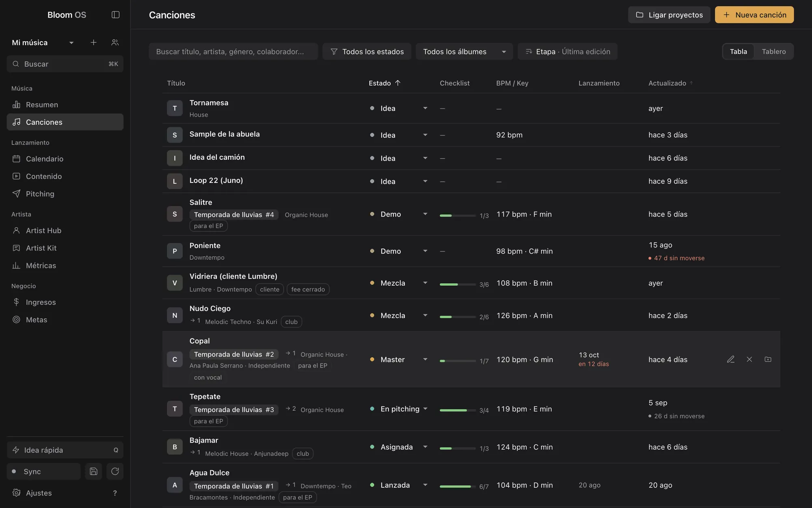
Task: Open status dropdown for Tornamesa
Action: pos(399,108)
